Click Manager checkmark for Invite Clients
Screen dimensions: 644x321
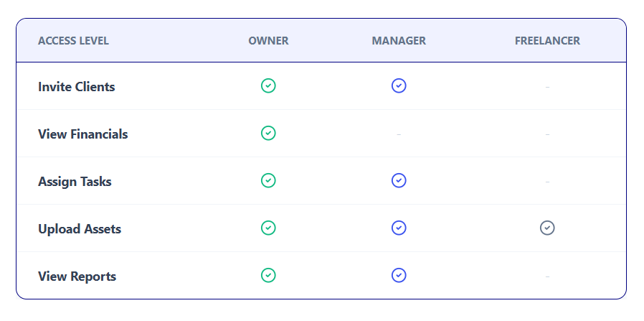point(399,86)
